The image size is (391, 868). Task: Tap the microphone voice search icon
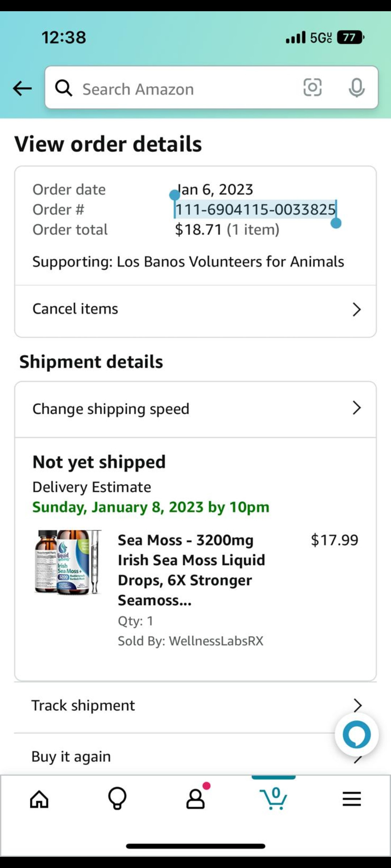(356, 88)
